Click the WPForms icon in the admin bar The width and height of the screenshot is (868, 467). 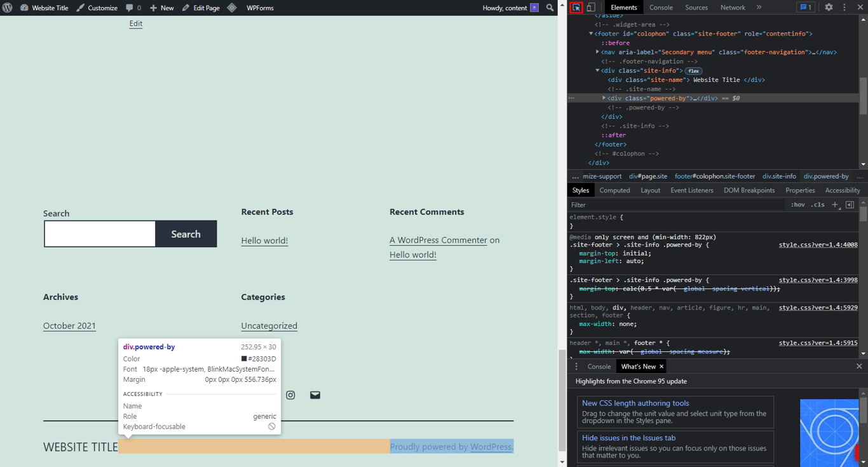click(x=232, y=8)
